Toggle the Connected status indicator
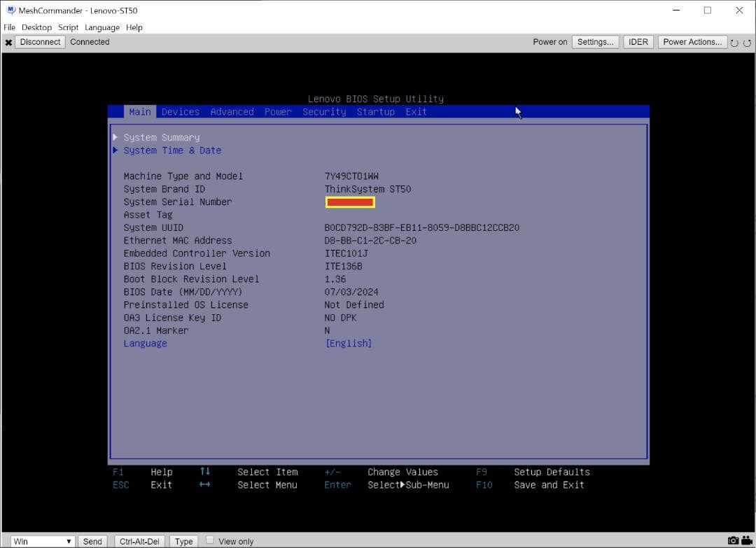The height and width of the screenshot is (548, 756). click(x=90, y=42)
